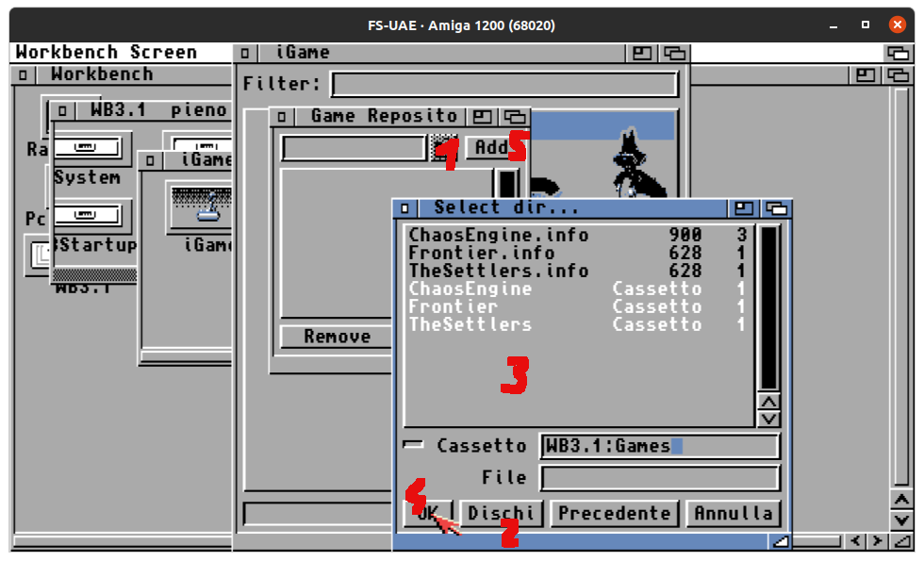Open the Dischi volumes list
The height and width of the screenshot is (561, 924).
(x=501, y=513)
